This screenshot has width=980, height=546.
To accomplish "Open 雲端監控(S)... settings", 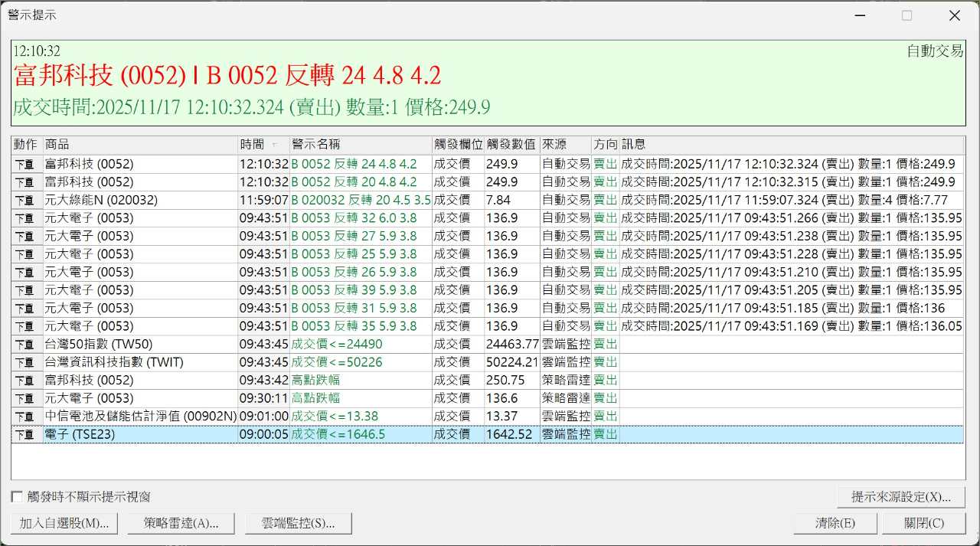I will click(299, 524).
